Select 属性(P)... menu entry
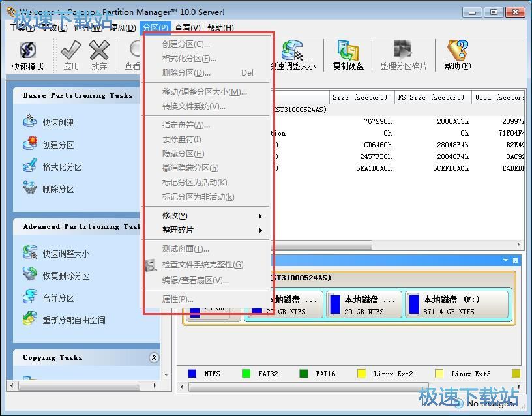Image resolution: width=532 pixels, height=416 pixels. tap(205, 299)
